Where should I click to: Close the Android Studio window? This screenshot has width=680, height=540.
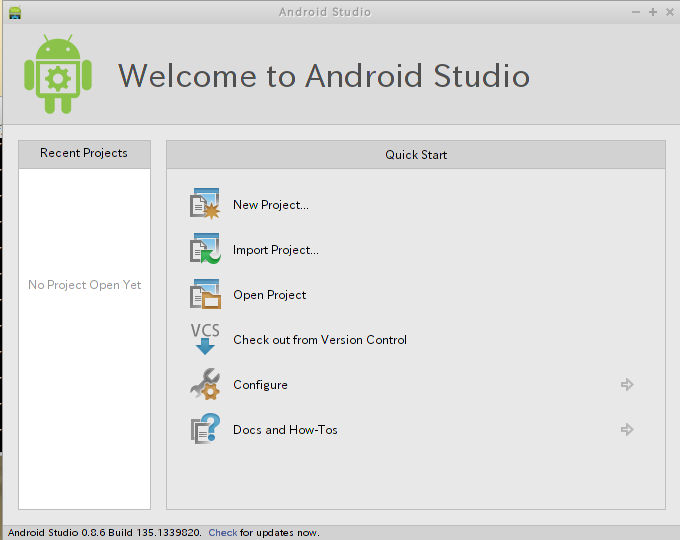[670, 12]
